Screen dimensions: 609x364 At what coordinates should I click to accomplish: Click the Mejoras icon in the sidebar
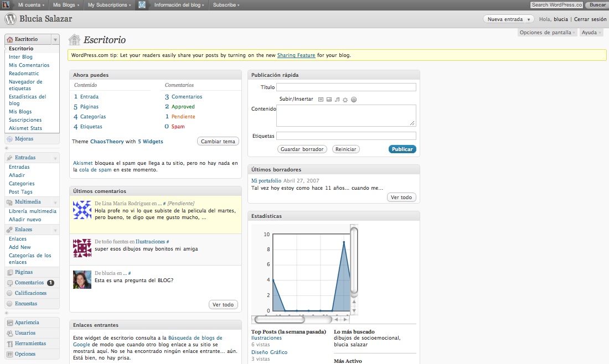coord(10,139)
